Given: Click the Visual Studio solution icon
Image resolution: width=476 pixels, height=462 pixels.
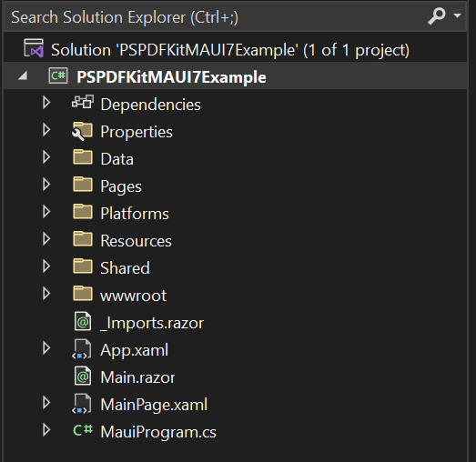Looking at the screenshot, I should 34,48.
